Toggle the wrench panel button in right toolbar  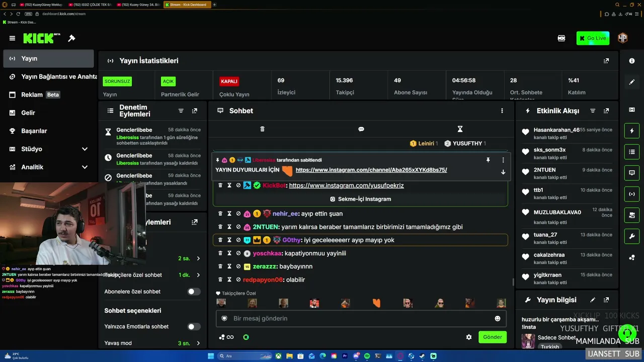point(632,236)
